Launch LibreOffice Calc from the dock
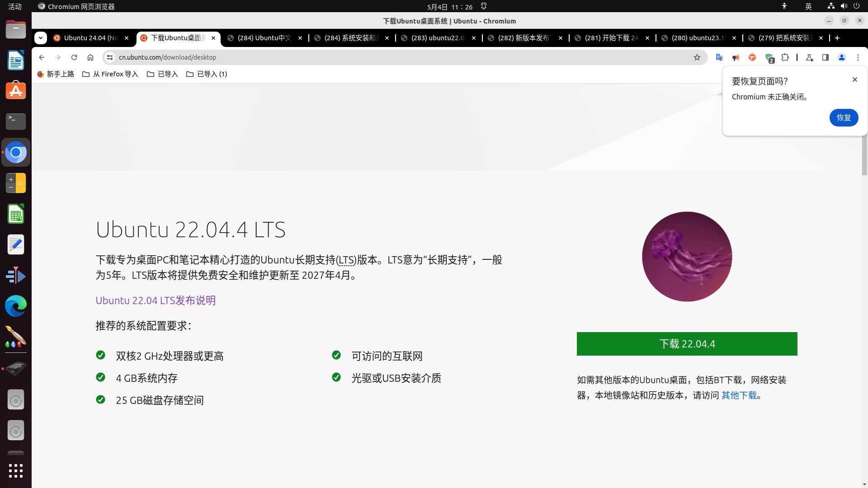 click(16, 214)
